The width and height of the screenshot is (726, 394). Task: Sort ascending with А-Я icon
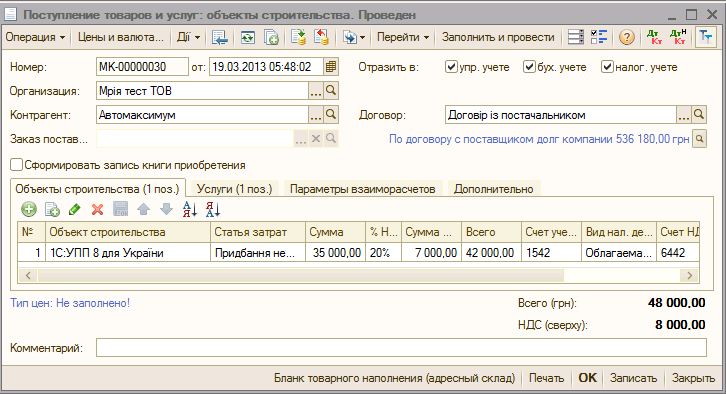[x=190, y=209]
